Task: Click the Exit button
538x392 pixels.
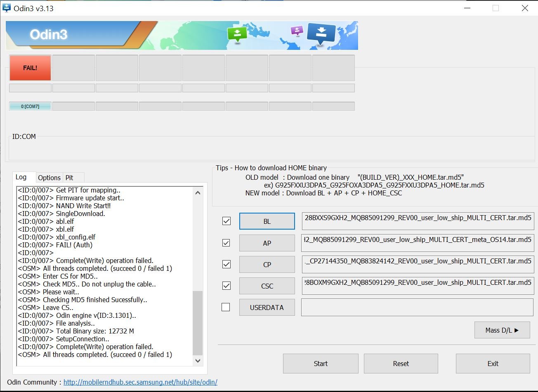Action: pos(493,364)
